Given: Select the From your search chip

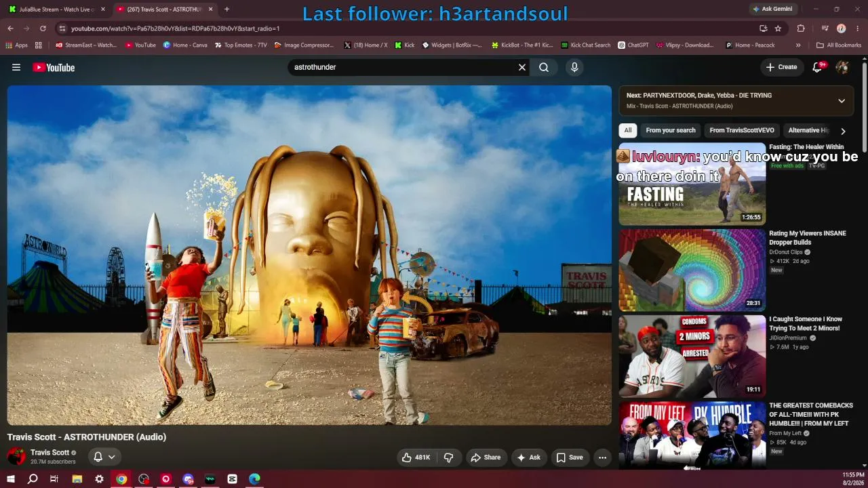Looking at the screenshot, I should tap(671, 130).
